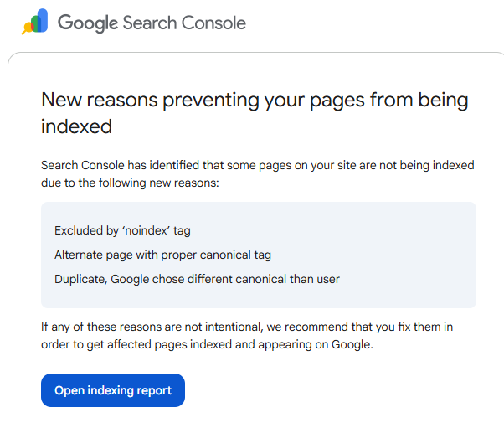Open the indexing report

pos(113,390)
